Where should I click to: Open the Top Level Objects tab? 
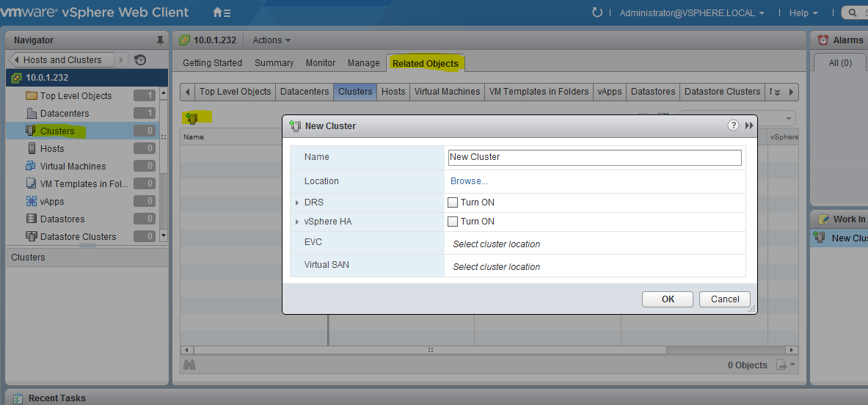(x=236, y=92)
